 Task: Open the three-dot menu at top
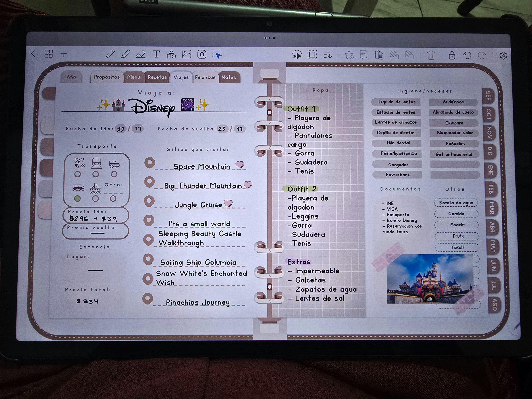pyautogui.click(x=269, y=38)
